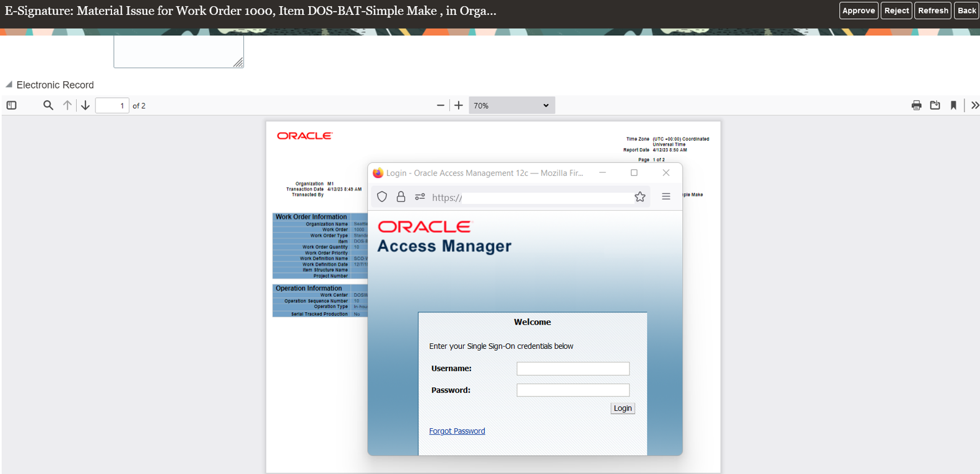980x474 pixels.
Task: Click the Approve button
Action: click(x=859, y=11)
